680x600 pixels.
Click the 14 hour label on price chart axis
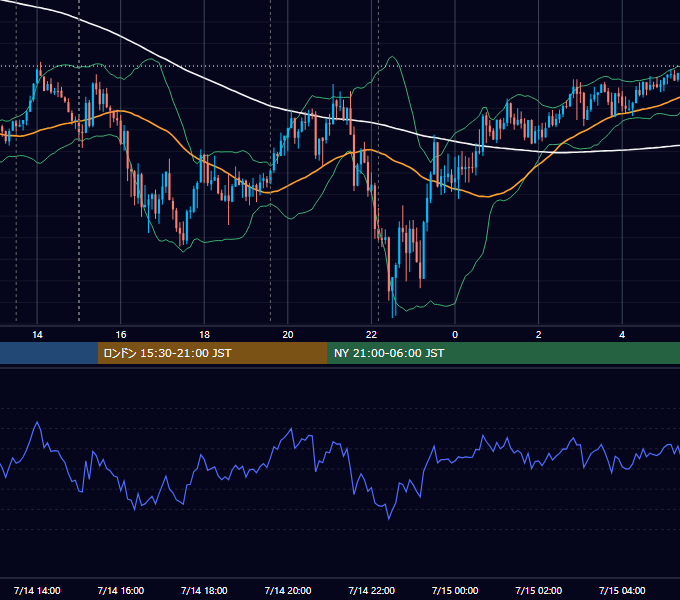[37, 335]
